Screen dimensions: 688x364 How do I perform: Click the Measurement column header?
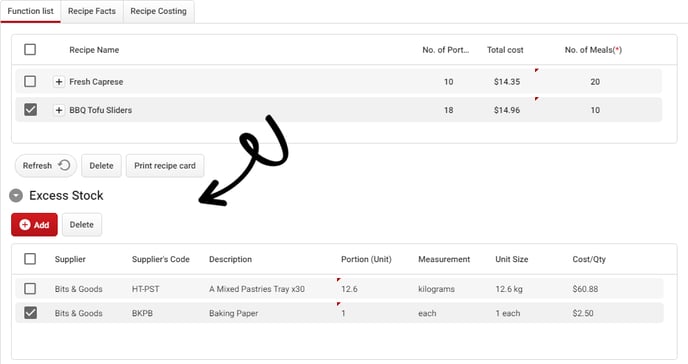point(444,259)
